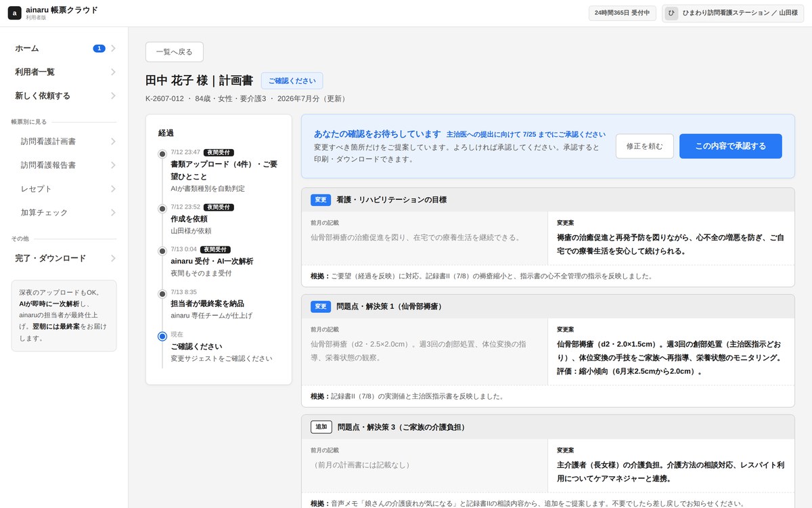Click the 夜間受付 tag at 7/13 0:04
812x508 pixels.
click(215, 249)
